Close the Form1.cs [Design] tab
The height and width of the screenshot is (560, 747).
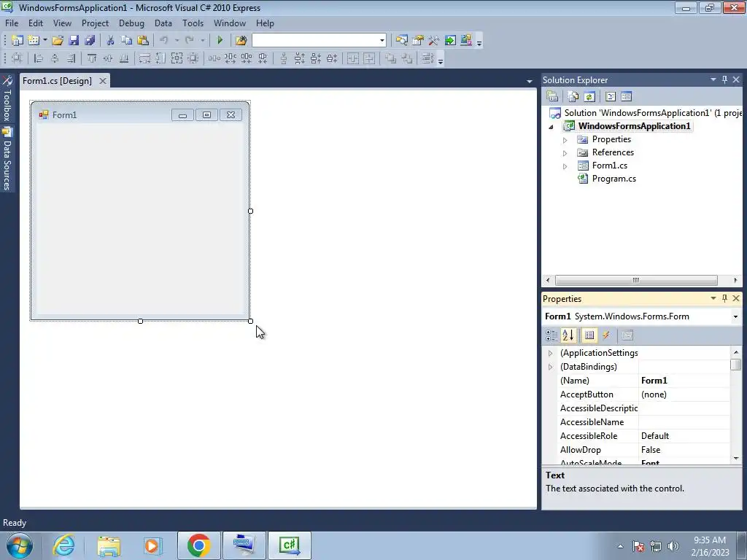pos(102,81)
